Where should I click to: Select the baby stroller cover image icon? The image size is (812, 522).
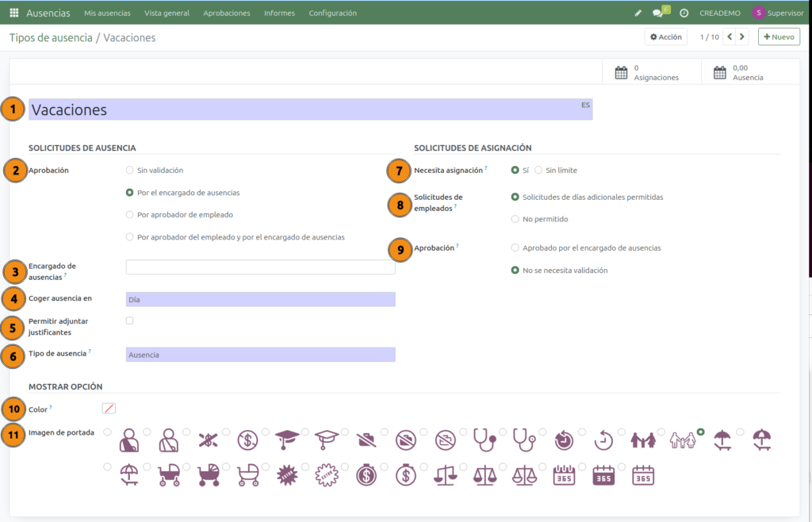pos(168,474)
